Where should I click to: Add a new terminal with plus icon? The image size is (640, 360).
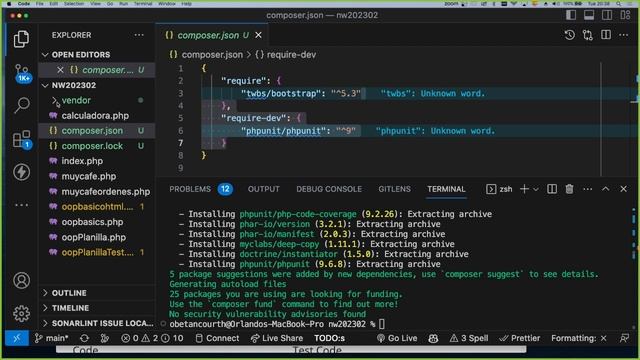524,189
